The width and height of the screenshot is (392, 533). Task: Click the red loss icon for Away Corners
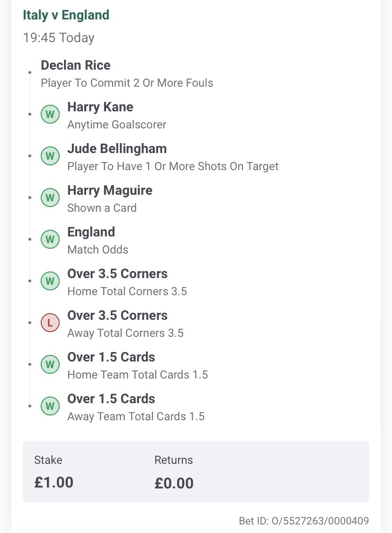tap(50, 323)
